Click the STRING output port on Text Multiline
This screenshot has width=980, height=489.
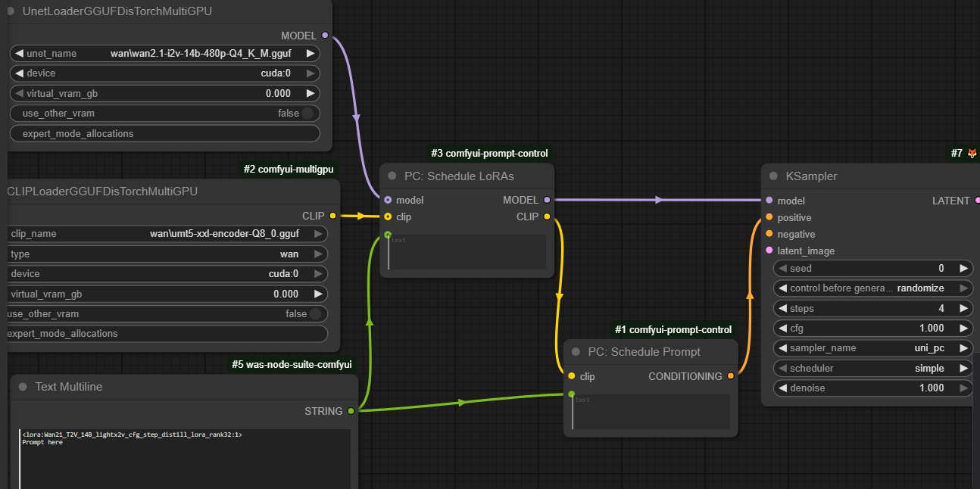tap(351, 411)
